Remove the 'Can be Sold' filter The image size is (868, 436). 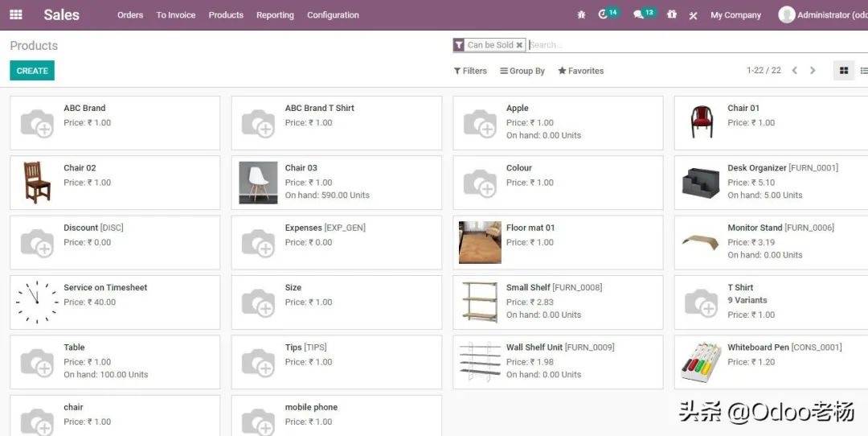(519, 45)
